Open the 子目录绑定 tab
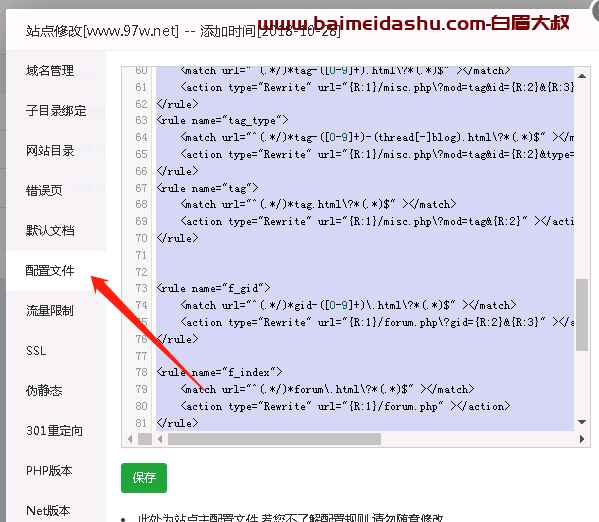The width and height of the screenshot is (599, 522). (56, 111)
